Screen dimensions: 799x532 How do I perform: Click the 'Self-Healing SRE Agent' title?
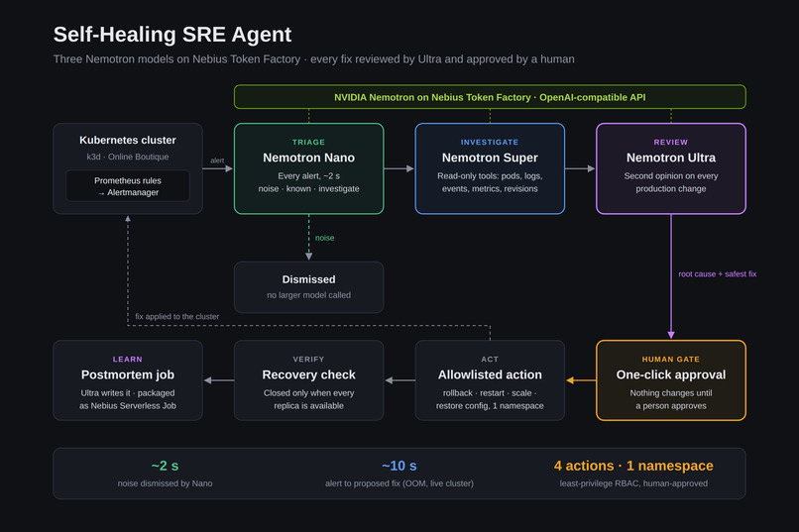pos(172,35)
